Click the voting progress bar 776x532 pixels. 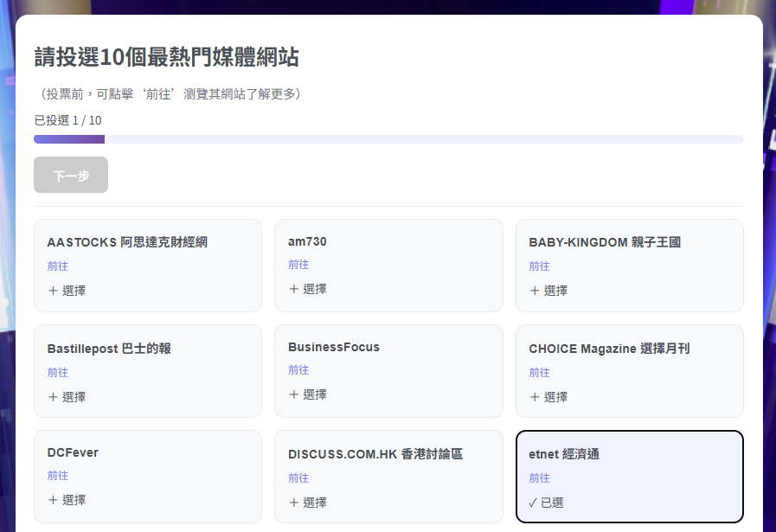pyautogui.click(x=388, y=139)
